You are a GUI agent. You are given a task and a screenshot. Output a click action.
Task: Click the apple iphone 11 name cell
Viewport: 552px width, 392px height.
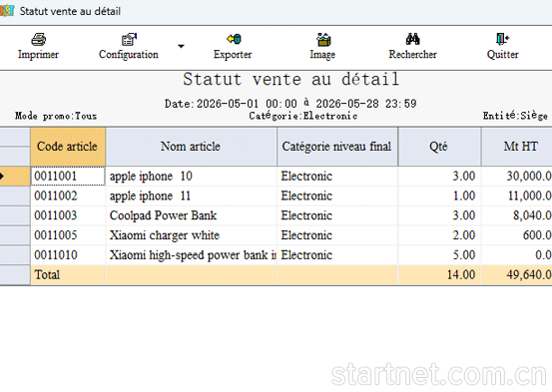point(191,196)
